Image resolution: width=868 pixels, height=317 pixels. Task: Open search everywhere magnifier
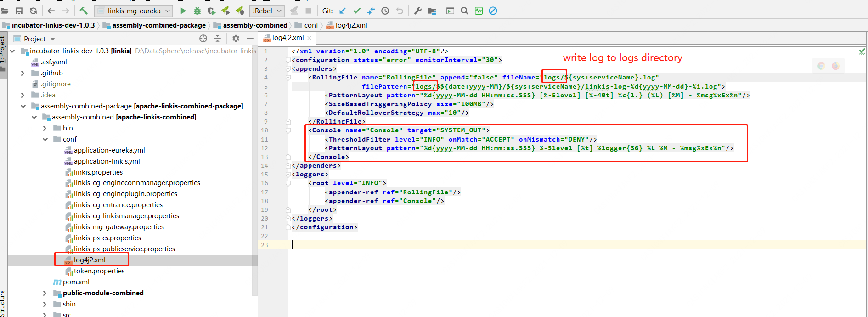464,11
